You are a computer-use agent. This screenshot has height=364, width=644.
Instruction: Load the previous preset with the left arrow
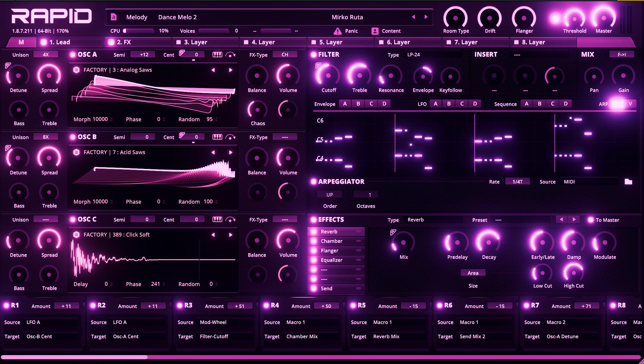tap(413, 17)
